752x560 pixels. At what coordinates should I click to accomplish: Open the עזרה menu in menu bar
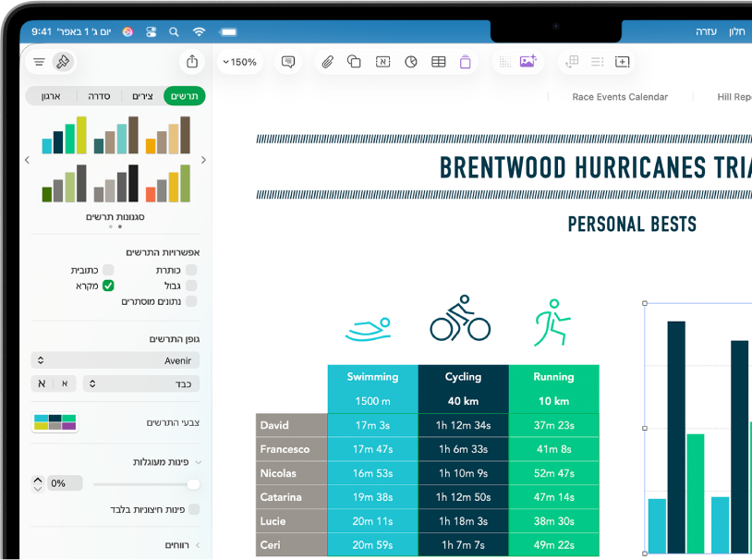pos(706,31)
